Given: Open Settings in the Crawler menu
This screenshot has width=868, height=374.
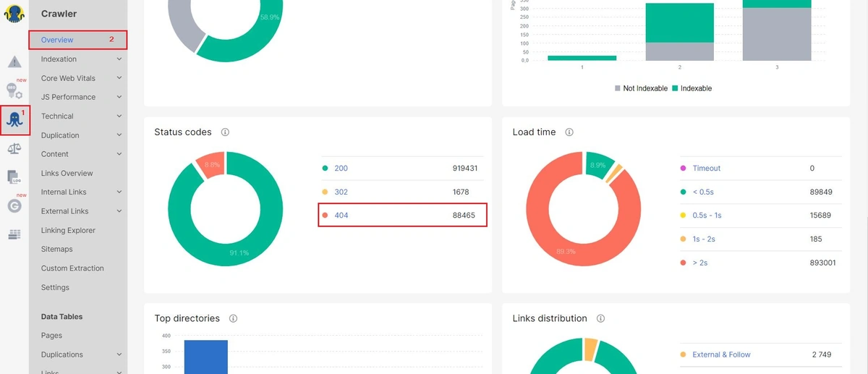Looking at the screenshot, I should tap(55, 287).
